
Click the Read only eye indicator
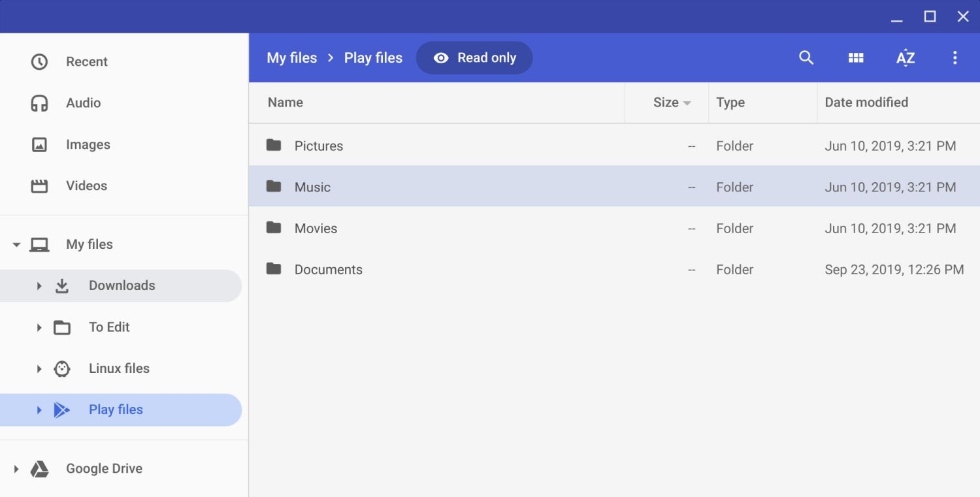pyautogui.click(x=474, y=57)
